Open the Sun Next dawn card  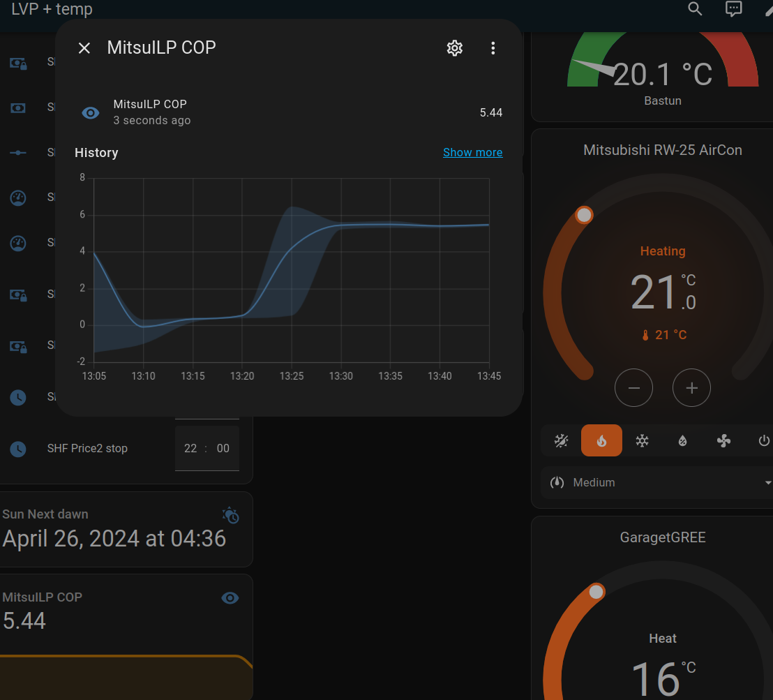(x=126, y=529)
